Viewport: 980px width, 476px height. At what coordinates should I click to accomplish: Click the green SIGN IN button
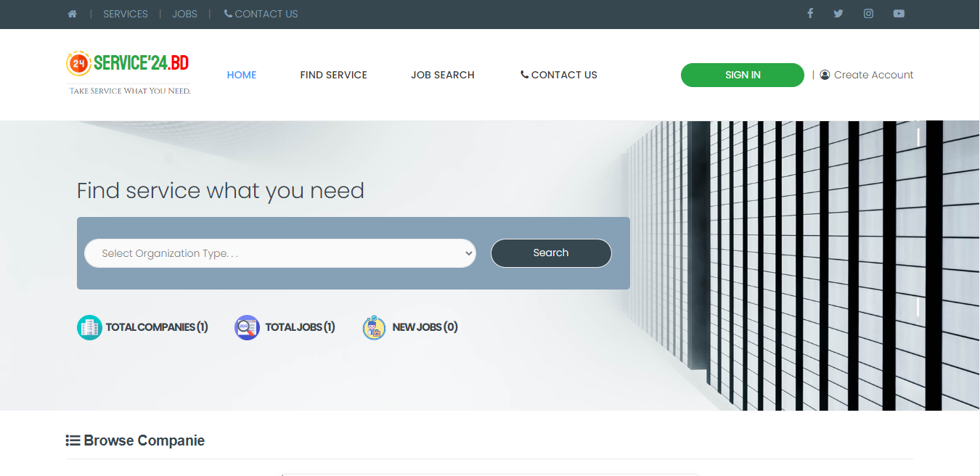click(743, 75)
